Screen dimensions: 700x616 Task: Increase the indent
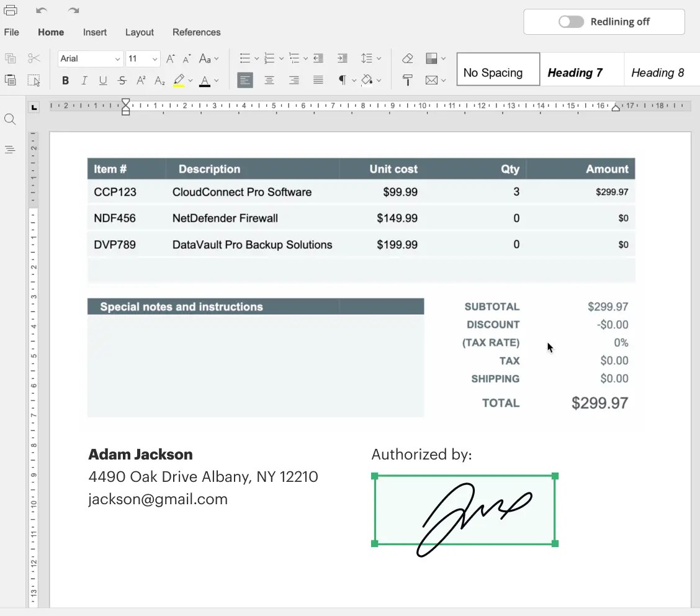click(342, 58)
